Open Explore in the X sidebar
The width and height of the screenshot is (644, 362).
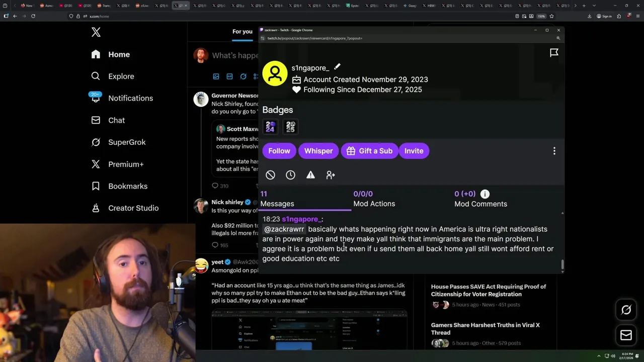click(x=113, y=76)
